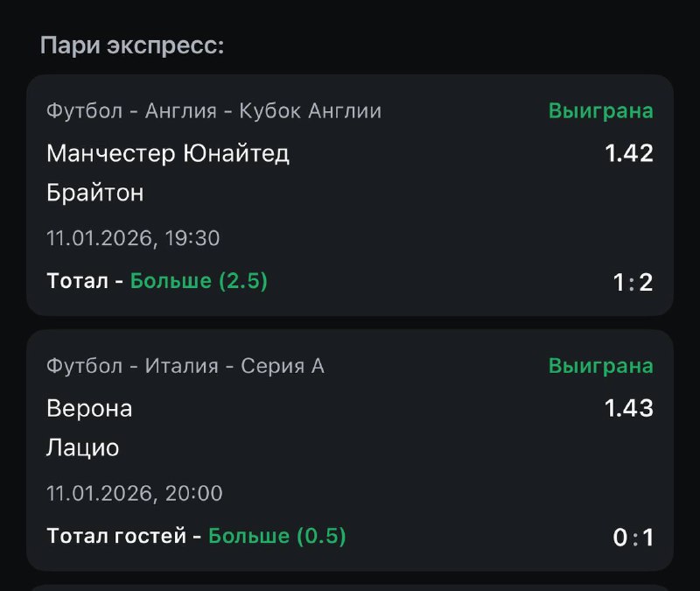Tap Выиграна status on the Манчестер Юнайтед bet
This screenshot has width=700, height=591.
click(x=600, y=111)
